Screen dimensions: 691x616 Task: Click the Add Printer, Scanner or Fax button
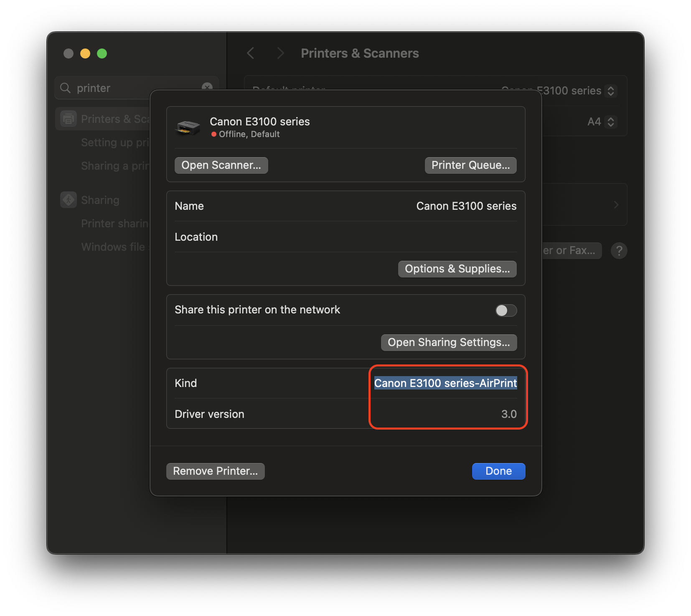pyautogui.click(x=572, y=250)
